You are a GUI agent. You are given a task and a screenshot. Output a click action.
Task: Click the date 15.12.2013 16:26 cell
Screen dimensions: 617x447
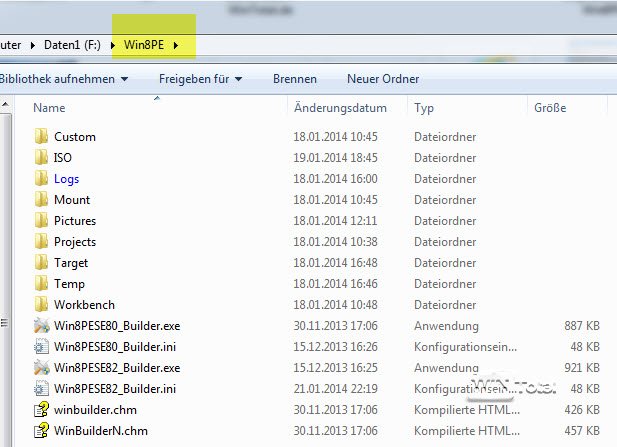pyautogui.click(x=335, y=347)
